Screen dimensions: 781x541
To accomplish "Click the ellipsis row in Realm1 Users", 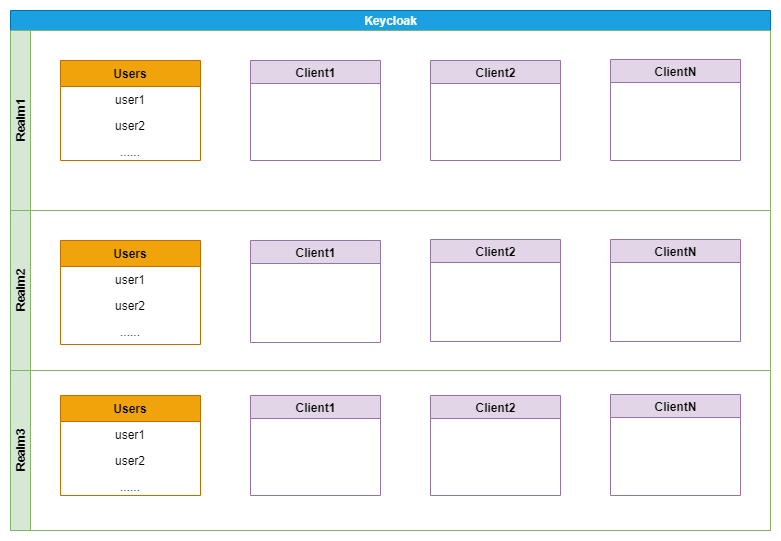I will pos(130,153).
